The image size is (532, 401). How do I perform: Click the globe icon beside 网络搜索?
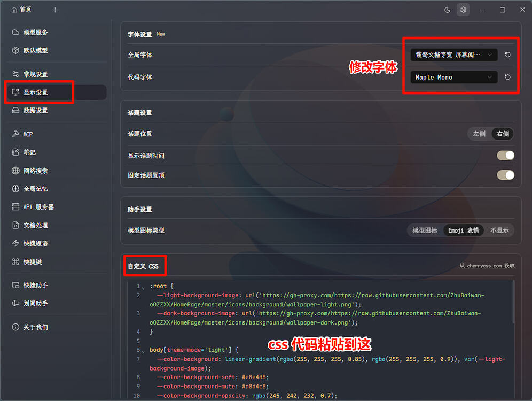click(x=15, y=171)
